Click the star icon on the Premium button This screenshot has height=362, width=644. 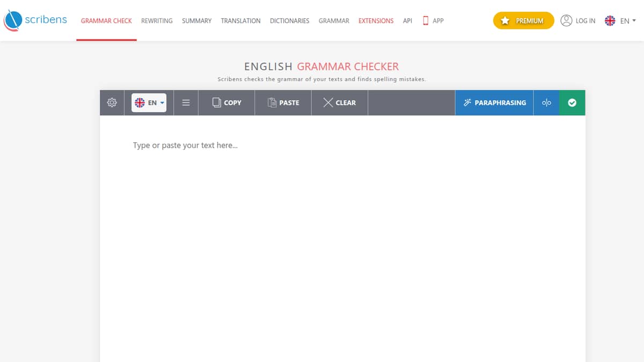click(x=505, y=20)
